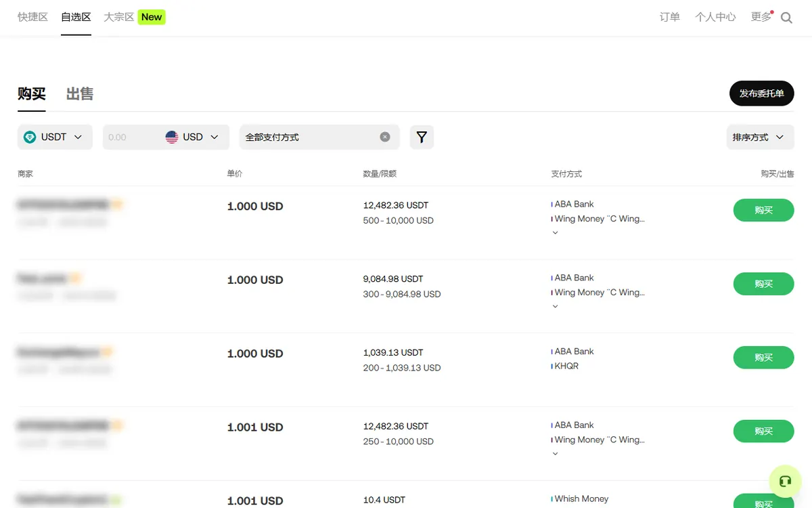Screen dimensions: 812x508
Task: Open the 更多 menu
Action: coord(761,17)
